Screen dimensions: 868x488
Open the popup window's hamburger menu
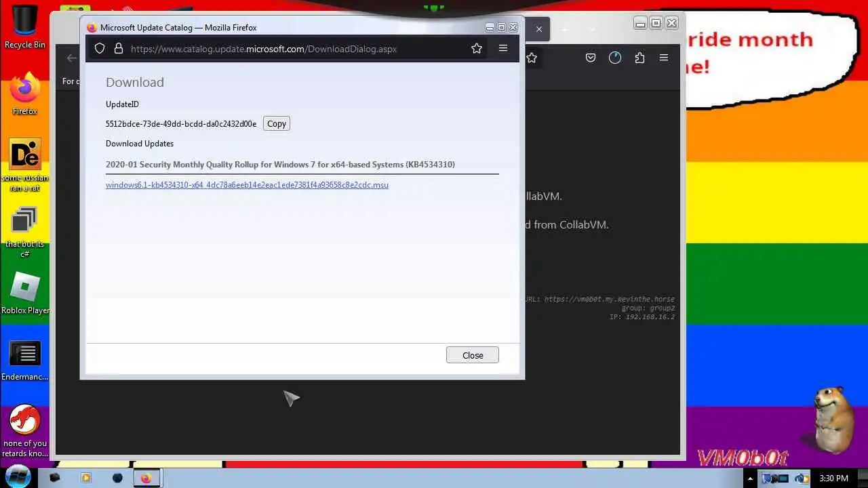coord(503,48)
